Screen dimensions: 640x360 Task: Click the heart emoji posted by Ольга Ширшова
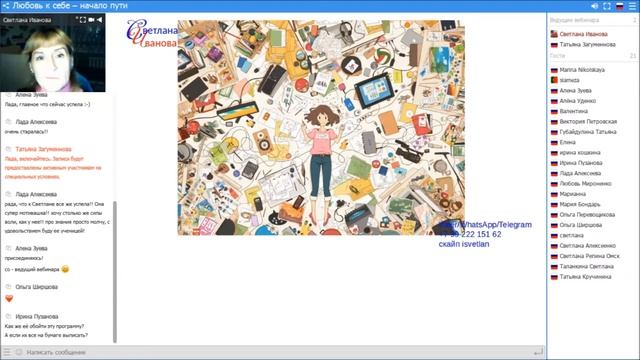coord(9,298)
